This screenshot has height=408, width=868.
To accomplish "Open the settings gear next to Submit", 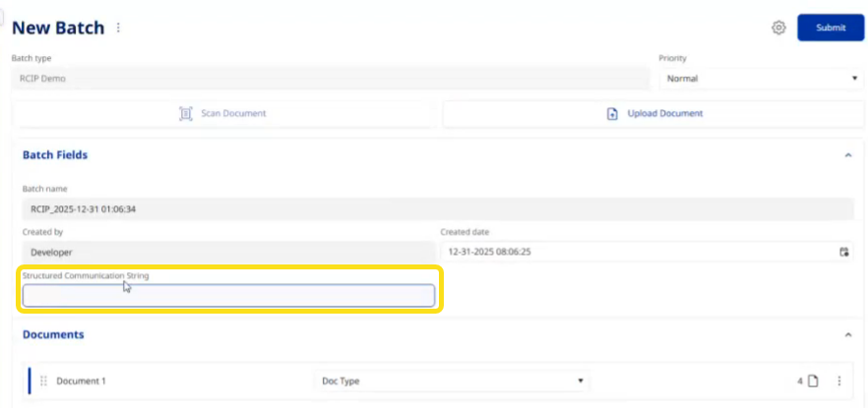I will (778, 28).
